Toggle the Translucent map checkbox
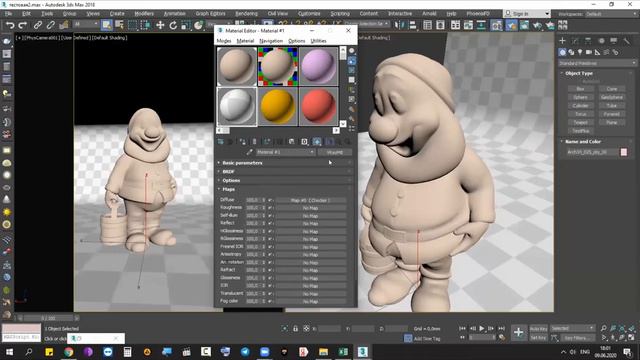Viewport: 640px width, 360px height. click(270, 293)
